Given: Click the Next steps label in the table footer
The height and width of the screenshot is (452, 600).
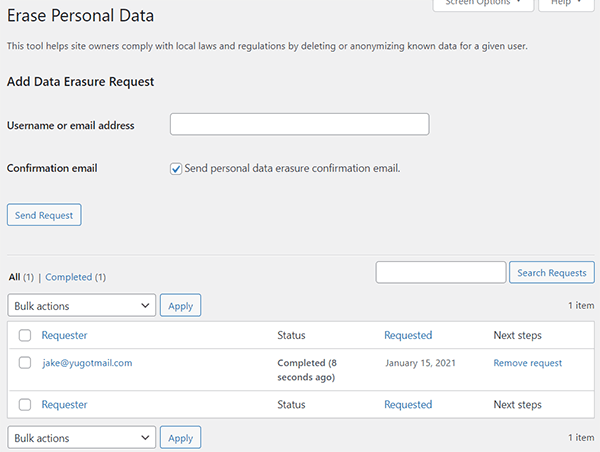Looking at the screenshot, I should pyautogui.click(x=517, y=405).
